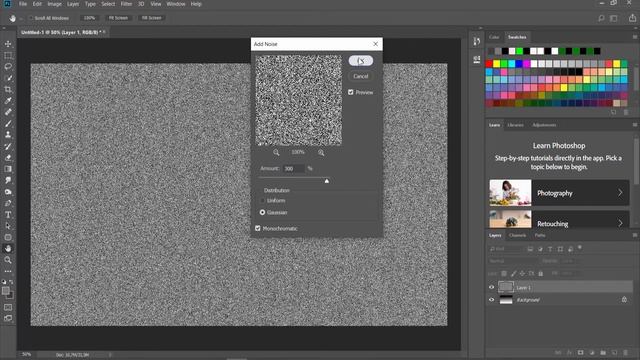
Task: Click the Amount slider handle
Action: [327, 180]
